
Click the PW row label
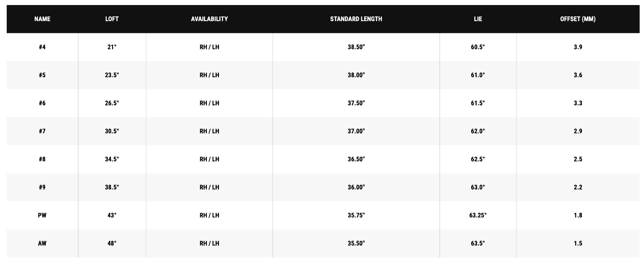point(42,215)
